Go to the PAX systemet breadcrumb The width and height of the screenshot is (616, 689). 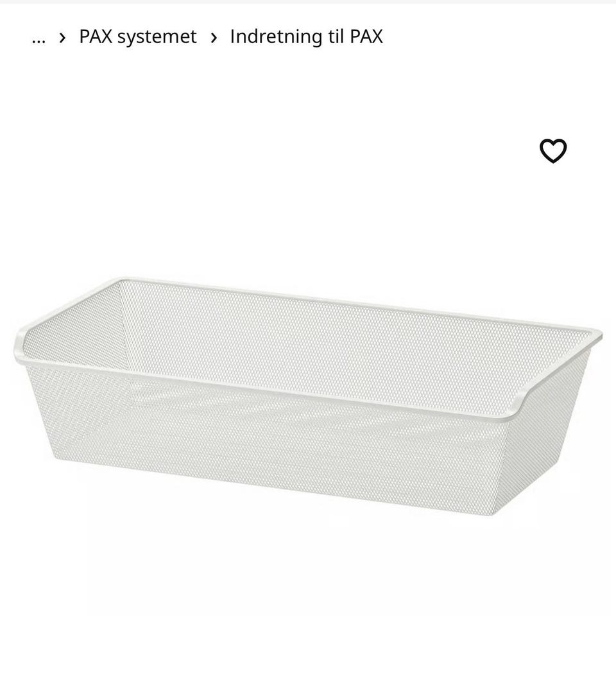coord(138,37)
